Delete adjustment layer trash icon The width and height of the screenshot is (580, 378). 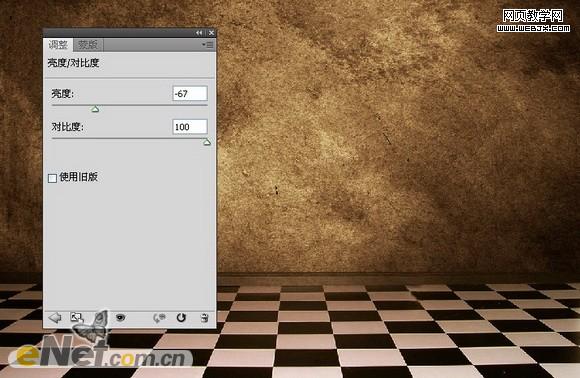coord(204,317)
